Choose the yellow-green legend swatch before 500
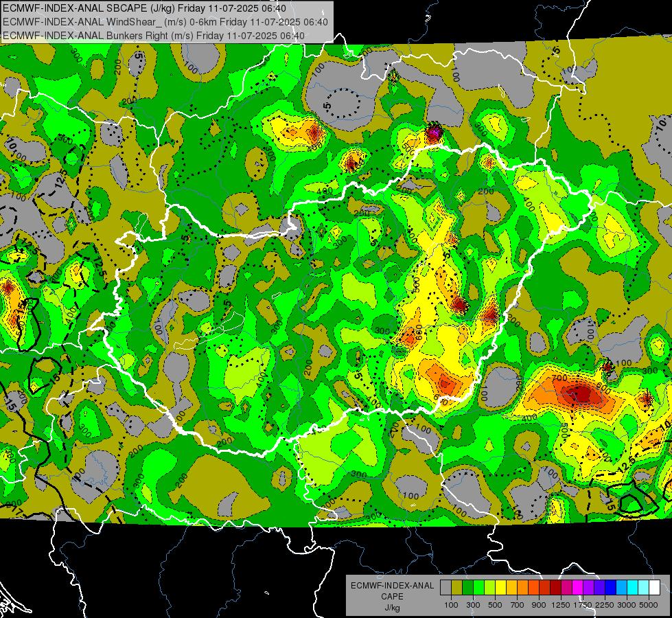This screenshot has width=672, height=618. click(490, 587)
